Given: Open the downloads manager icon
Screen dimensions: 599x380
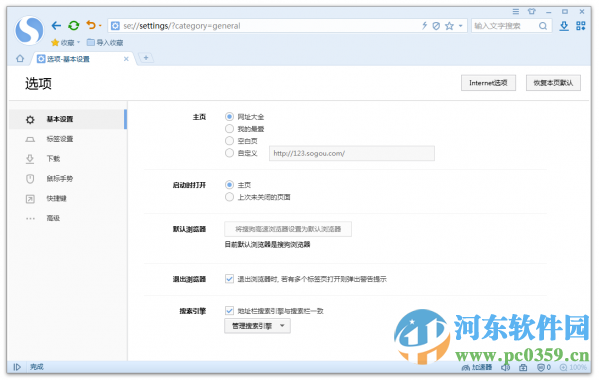Looking at the screenshot, I should click(564, 26).
